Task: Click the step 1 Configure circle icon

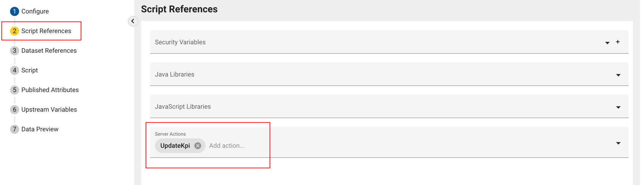Action: point(14,11)
